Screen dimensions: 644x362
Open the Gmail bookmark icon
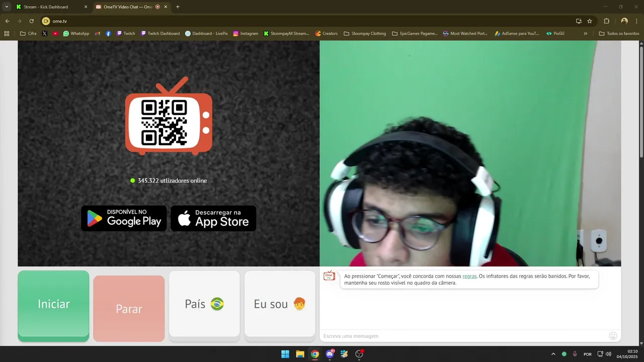[x=98, y=34]
